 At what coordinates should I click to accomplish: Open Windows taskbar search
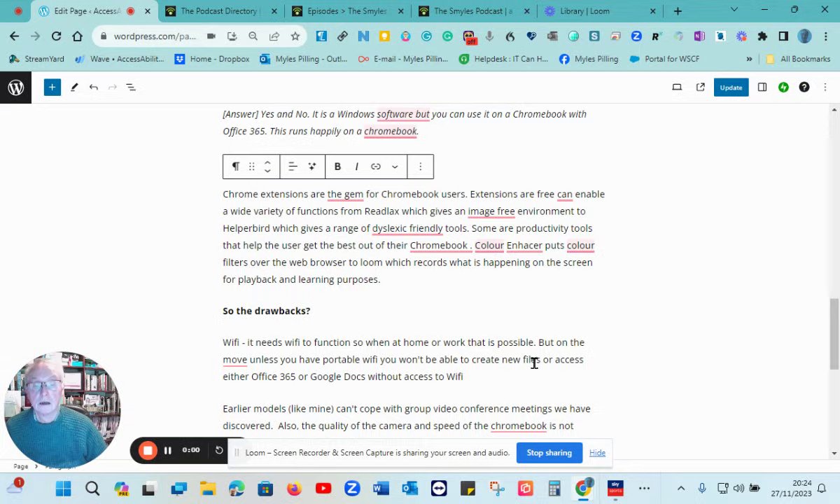(92, 489)
